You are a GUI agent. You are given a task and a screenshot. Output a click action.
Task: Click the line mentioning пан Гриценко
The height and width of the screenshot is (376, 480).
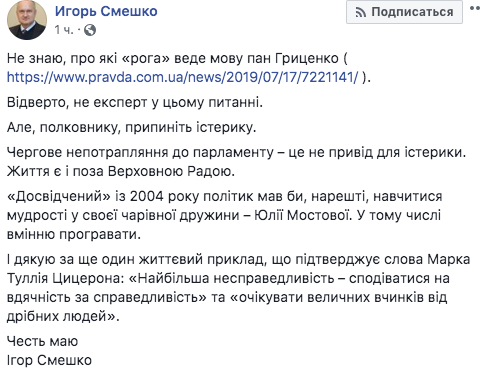(177, 59)
